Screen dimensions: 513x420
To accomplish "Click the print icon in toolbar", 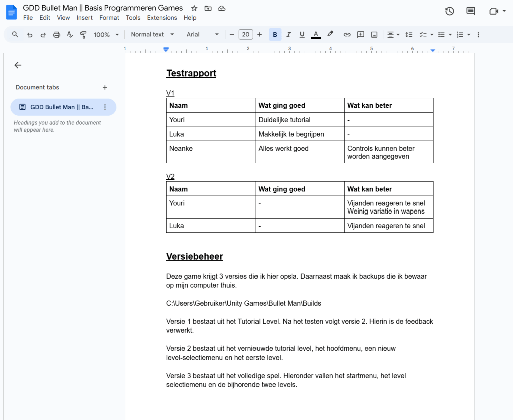I will coord(56,35).
